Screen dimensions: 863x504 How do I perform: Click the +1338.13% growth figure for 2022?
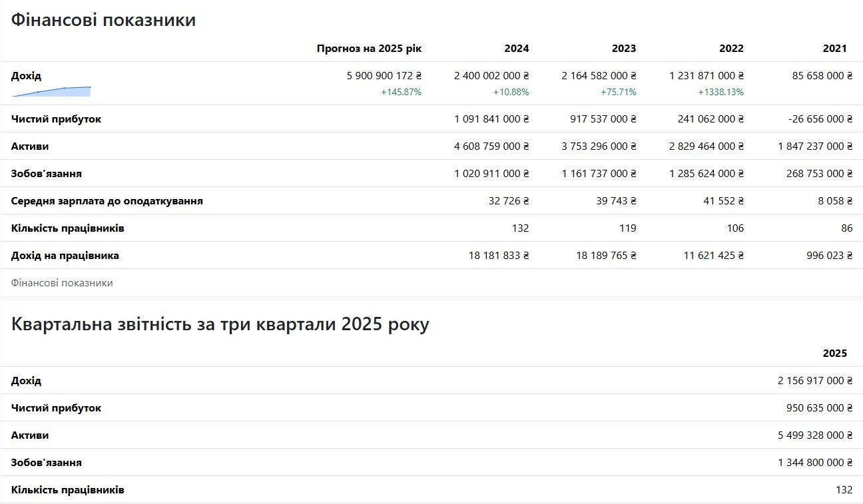(720, 93)
